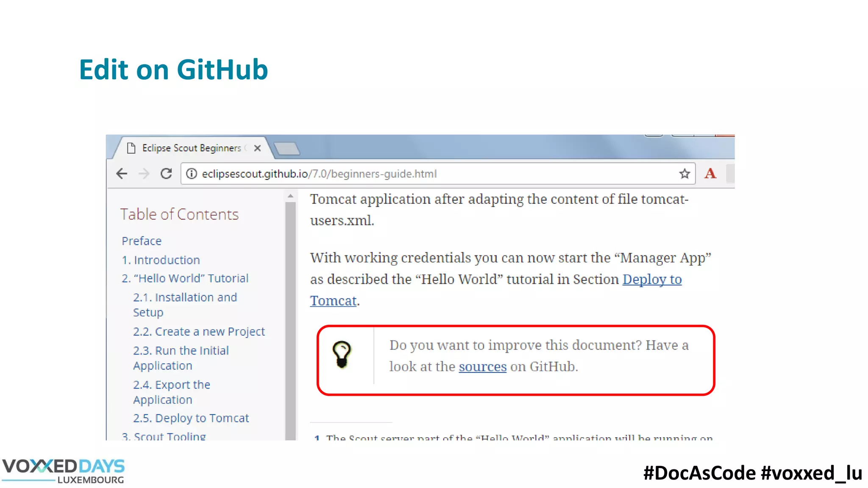Screen dimensions: 868x488
Task: Click the sidebar scrollbar up arrow
Action: tap(290, 196)
